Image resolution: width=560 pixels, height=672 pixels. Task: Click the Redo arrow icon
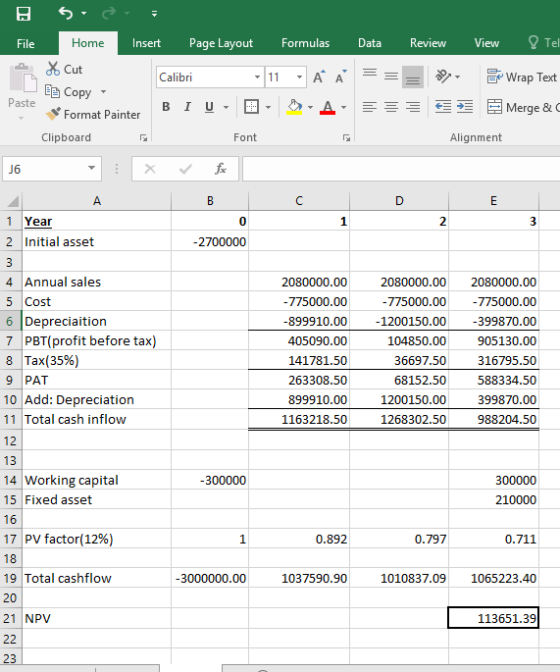109,14
